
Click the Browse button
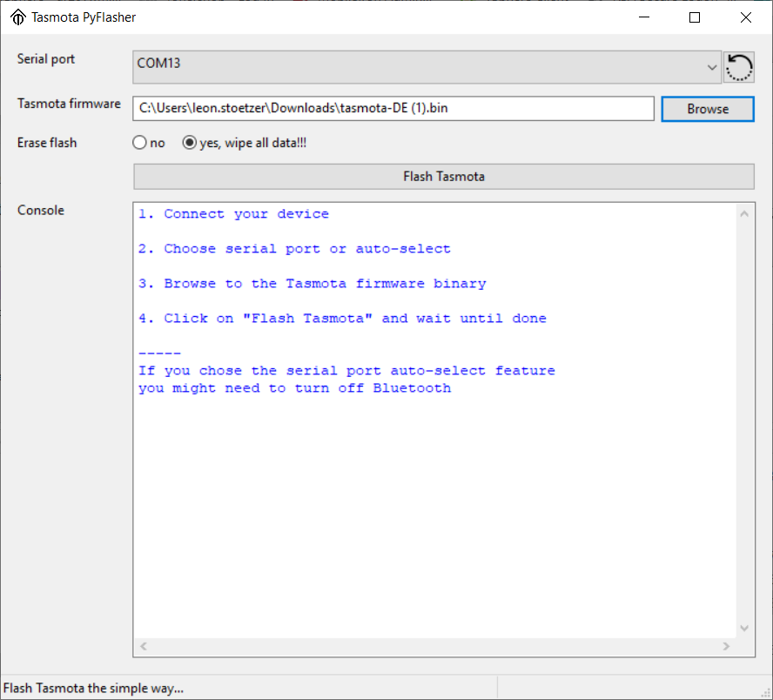pyautogui.click(x=708, y=109)
